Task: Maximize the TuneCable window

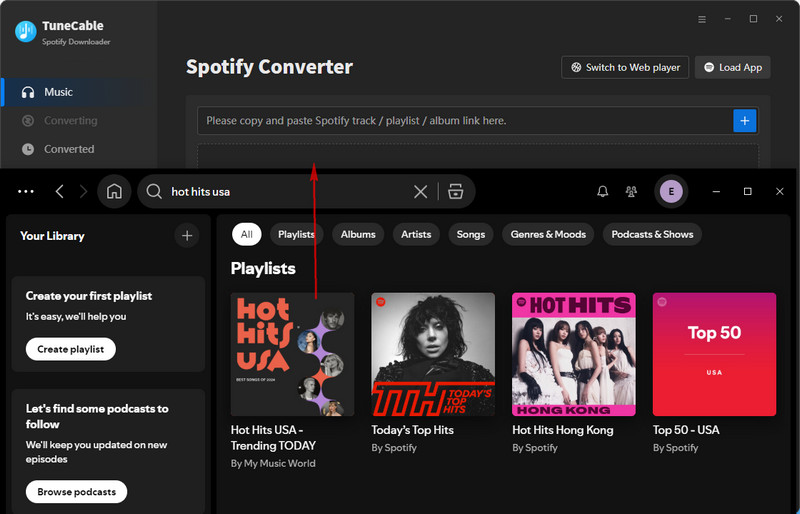Action: click(x=753, y=19)
